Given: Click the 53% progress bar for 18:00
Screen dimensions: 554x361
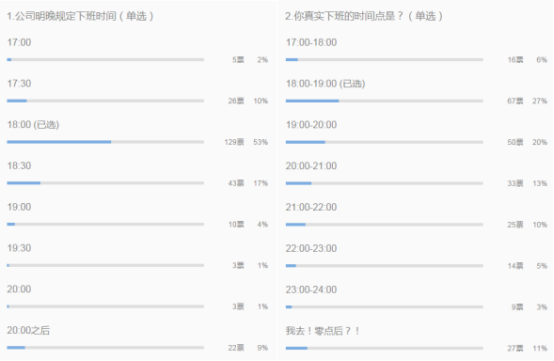Looking at the screenshot, I should [105, 142].
